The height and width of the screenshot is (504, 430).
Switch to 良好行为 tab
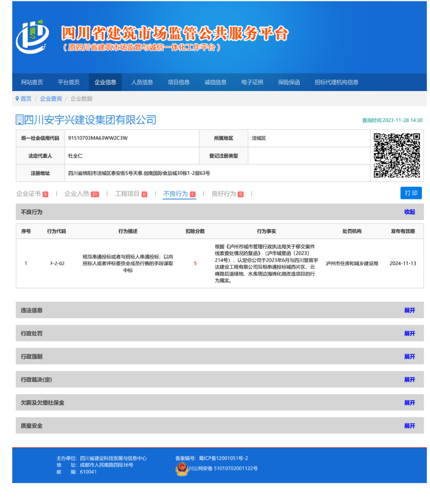pyautogui.click(x=228, y=194)
